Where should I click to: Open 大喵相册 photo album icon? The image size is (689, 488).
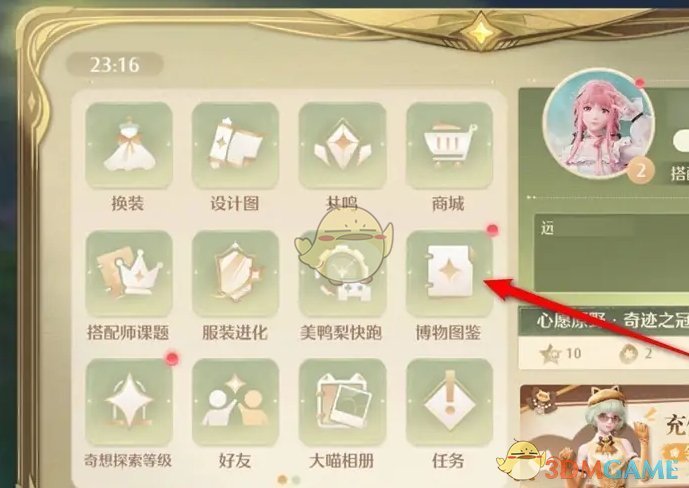tap(342, 402)
